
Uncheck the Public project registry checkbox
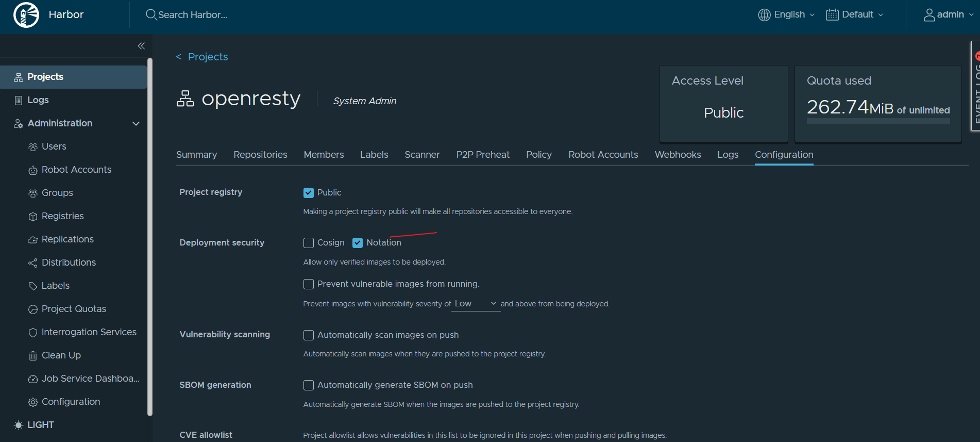click(x=309, y=193)
